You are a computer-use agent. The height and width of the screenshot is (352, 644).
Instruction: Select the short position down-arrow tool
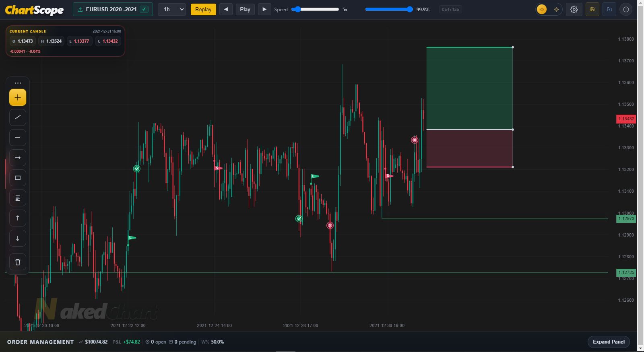click(x=18, y=238)
